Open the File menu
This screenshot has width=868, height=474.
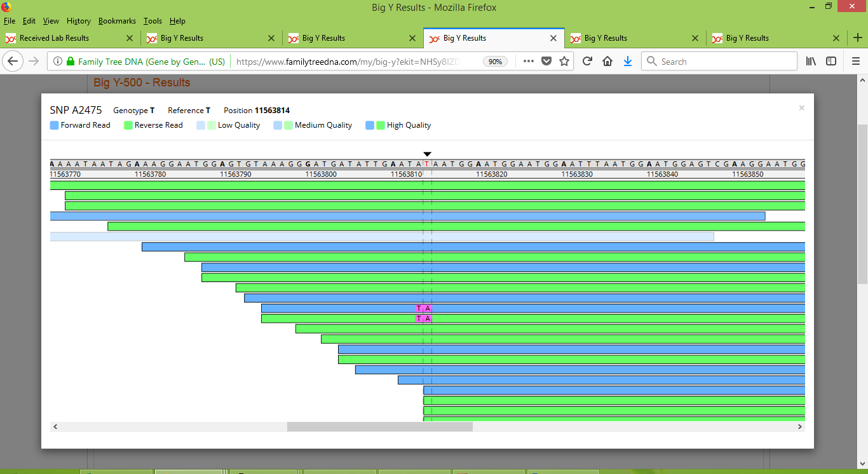tap(9, 21)
